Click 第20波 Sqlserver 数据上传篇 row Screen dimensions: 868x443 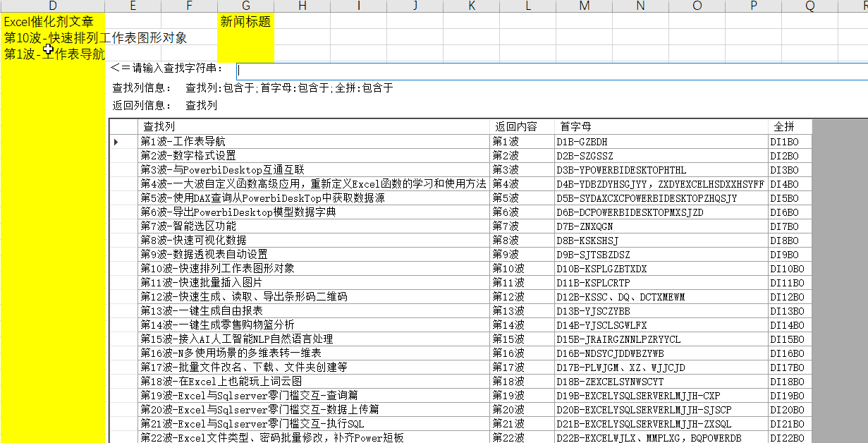314,410
